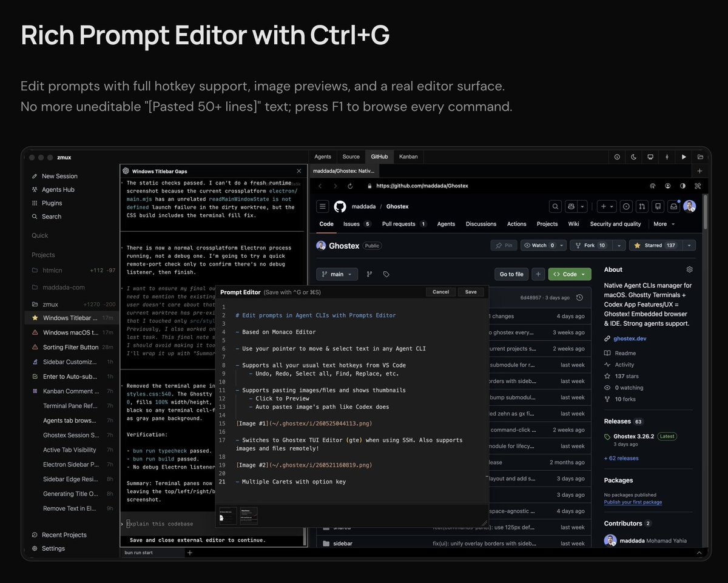Image resolution: width=728 pixels, height=583 pixels.
Task: Open GitHub pull requests icon in header
Action: click(642, 206)
